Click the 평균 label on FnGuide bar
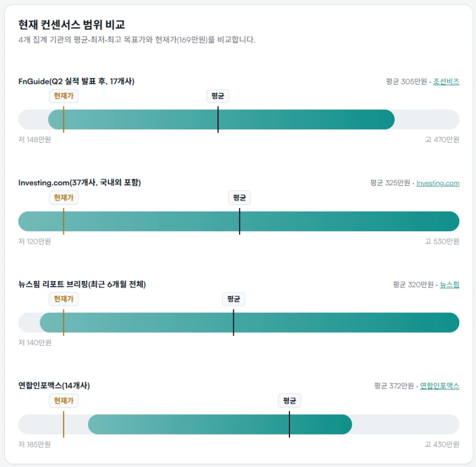 (x=217, y=96)
